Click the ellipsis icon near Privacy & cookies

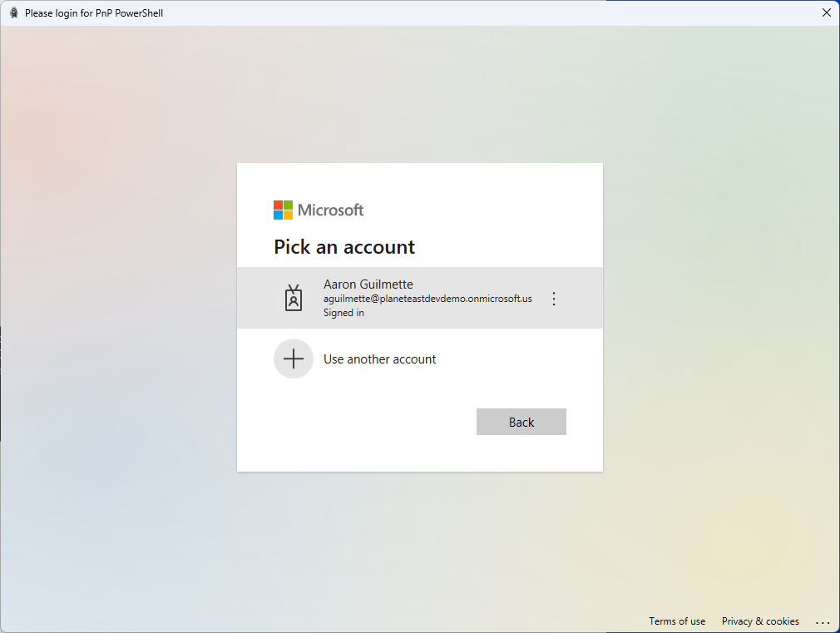tap(823, 622)
